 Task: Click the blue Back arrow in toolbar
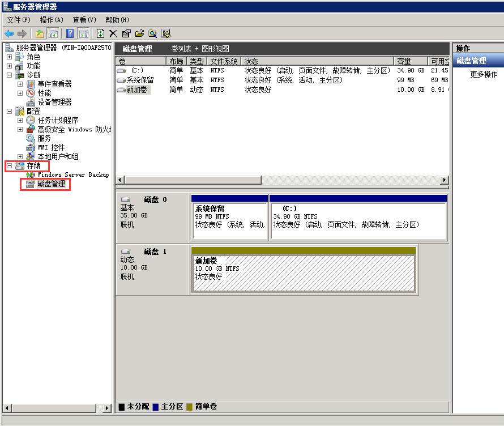[9, 33]
